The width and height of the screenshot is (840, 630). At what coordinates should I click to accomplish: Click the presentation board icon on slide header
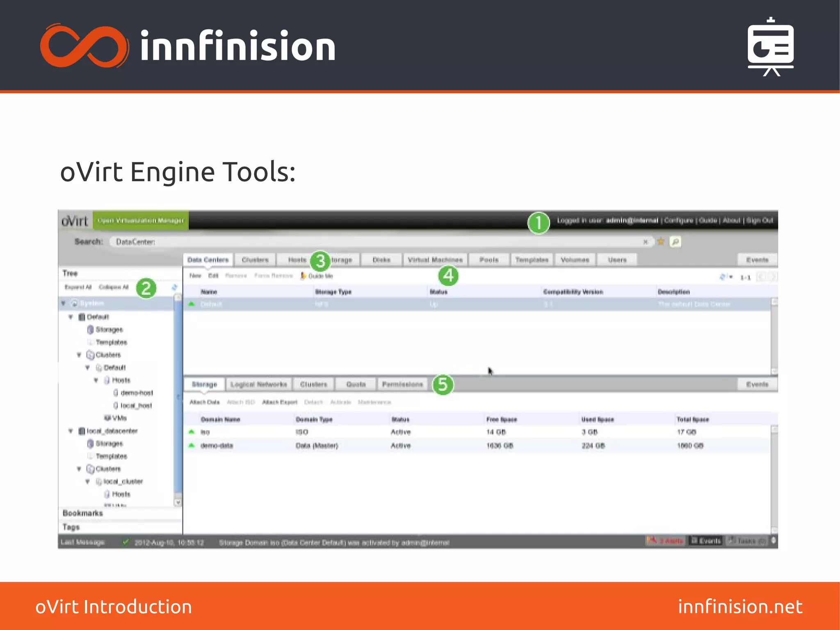pyautogui.click(x=770, y=47)
